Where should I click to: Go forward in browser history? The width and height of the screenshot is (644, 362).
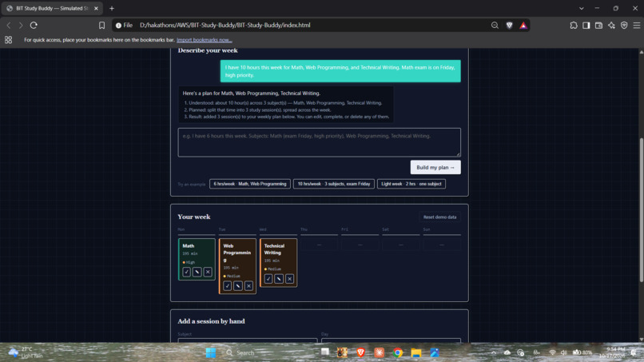pos(21,25)
